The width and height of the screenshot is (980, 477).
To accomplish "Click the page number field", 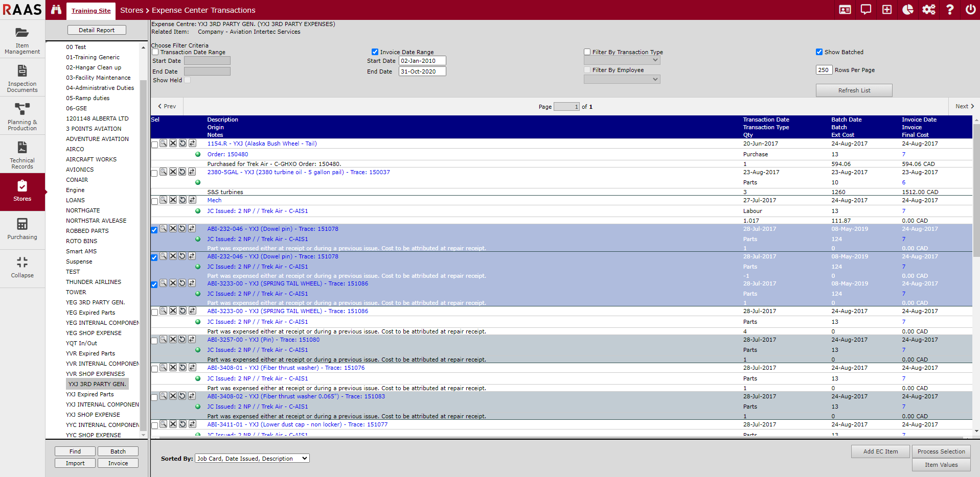I will 566,107.
